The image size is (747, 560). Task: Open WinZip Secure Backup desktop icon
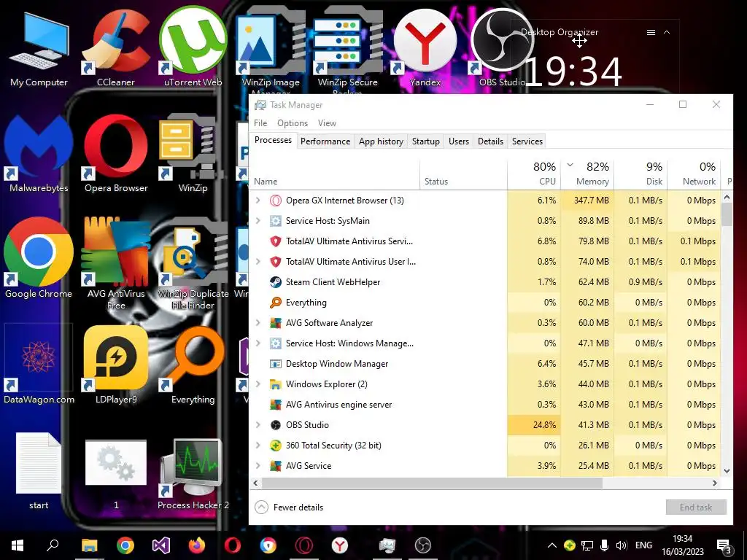tap(347, 47)
